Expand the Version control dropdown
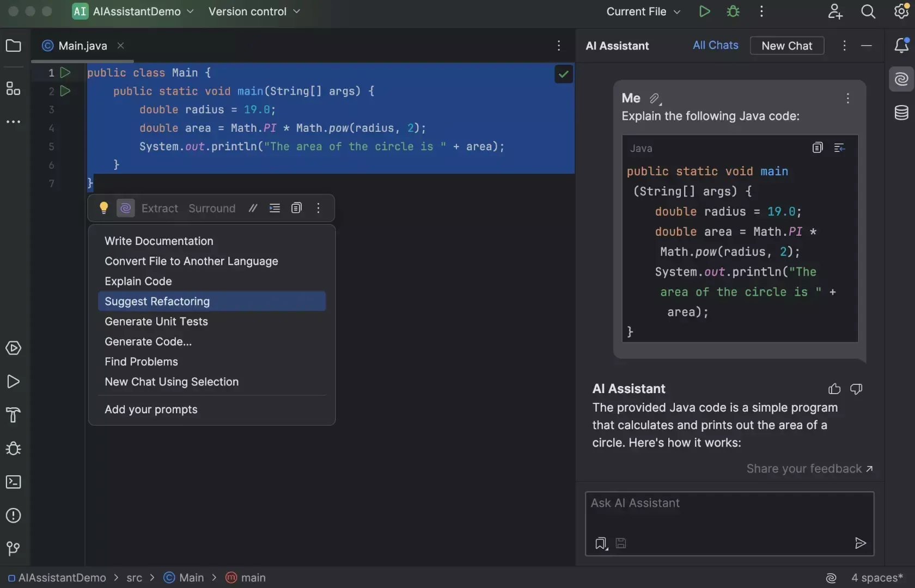 tap(254, 11)
